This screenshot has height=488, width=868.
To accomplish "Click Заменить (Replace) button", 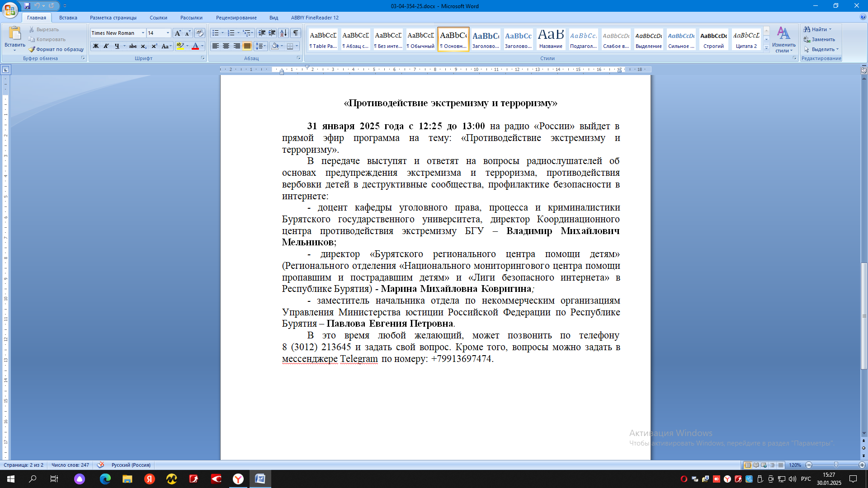I will (819, 39).
